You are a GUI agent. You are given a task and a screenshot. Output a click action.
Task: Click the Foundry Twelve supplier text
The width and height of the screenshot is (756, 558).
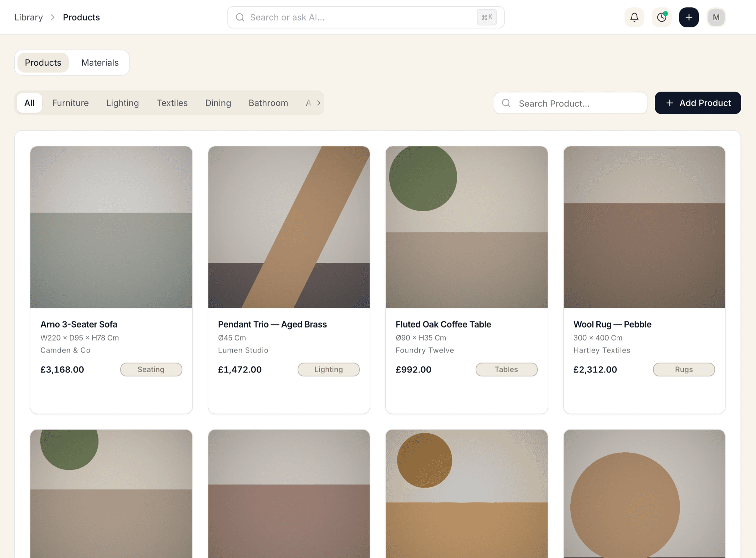coord(425,350)
